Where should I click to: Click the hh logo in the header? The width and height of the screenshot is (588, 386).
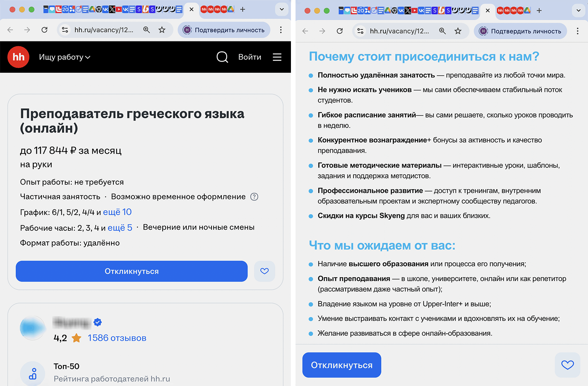18,57
